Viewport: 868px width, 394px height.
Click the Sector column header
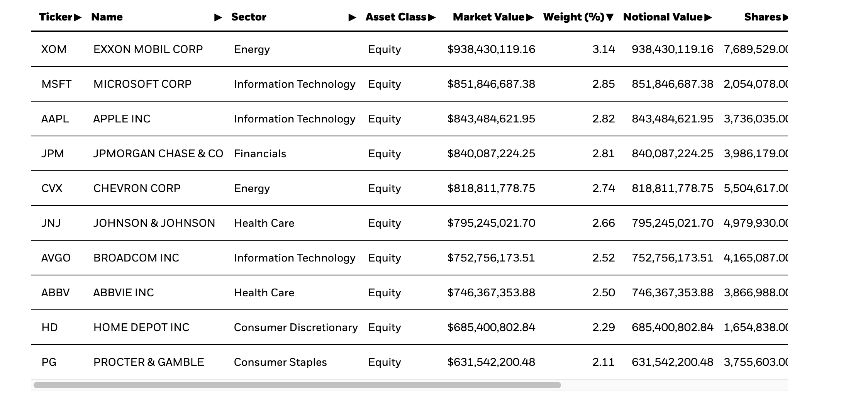(248, 17)
